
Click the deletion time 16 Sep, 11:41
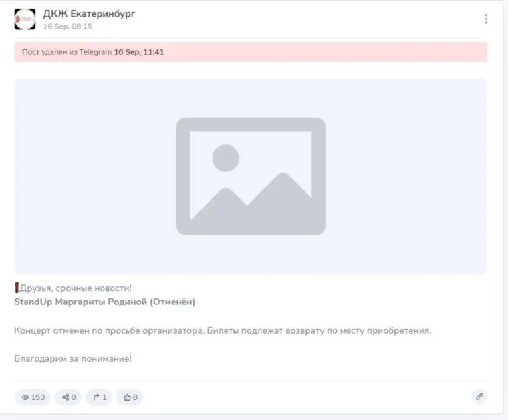tap(139, 52)
